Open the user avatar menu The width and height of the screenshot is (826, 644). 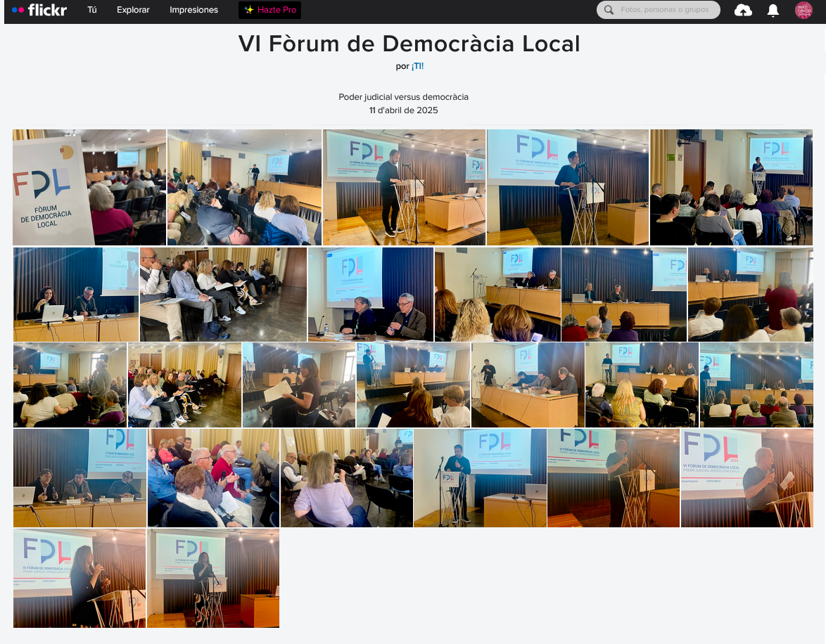click(x=803, y=10)
